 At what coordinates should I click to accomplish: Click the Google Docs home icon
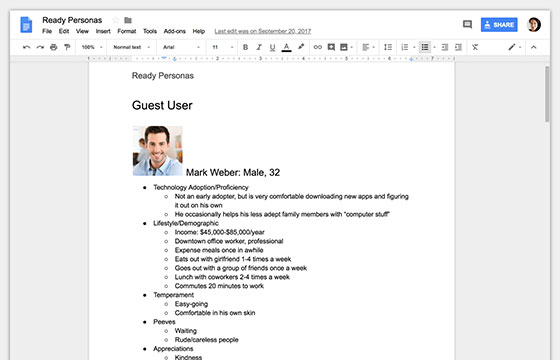click(x=26, y=25)
